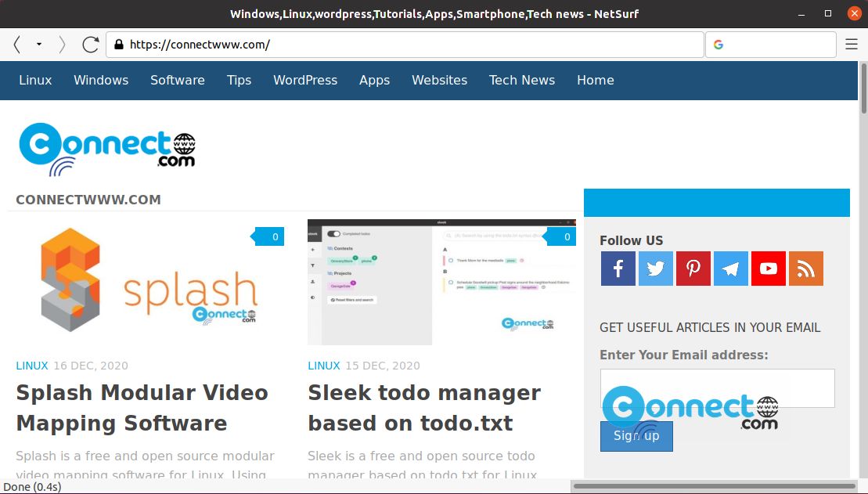Screen dimensions: 868x494
Task: Open the Software navigation menu item
Action: click(178, 81)
